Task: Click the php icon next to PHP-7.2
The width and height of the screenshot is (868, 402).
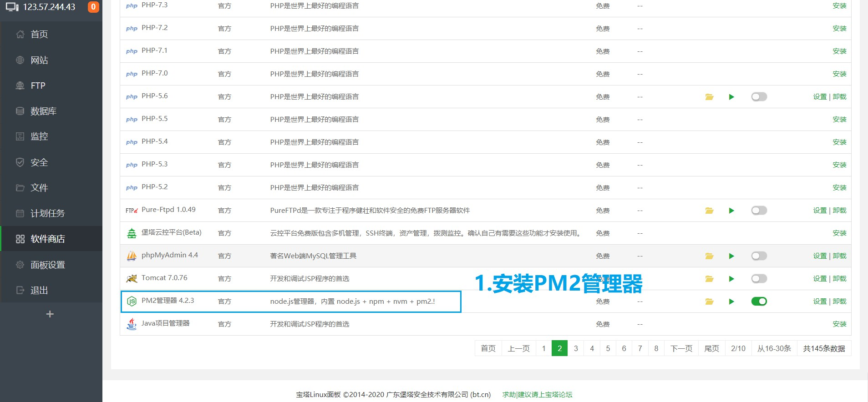Action: coord(132,29)
